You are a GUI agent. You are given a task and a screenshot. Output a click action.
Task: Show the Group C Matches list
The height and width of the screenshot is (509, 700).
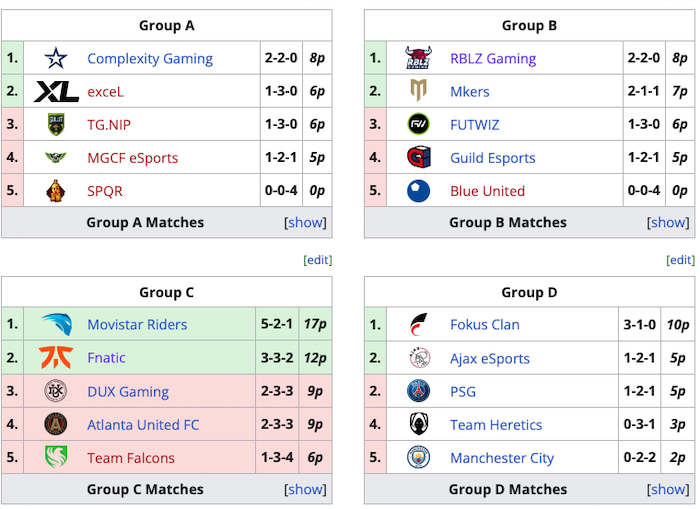pos(306,489)
